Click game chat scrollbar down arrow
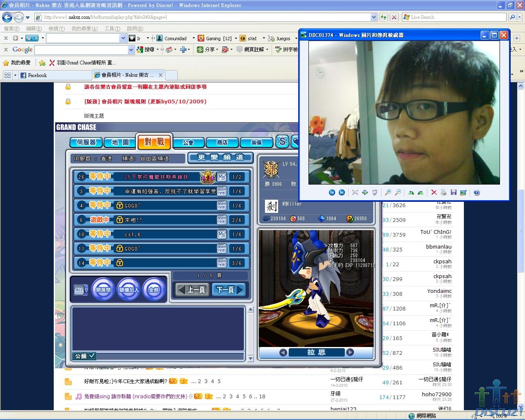Viewport: 525px width, 420px height. coord(250,358)
